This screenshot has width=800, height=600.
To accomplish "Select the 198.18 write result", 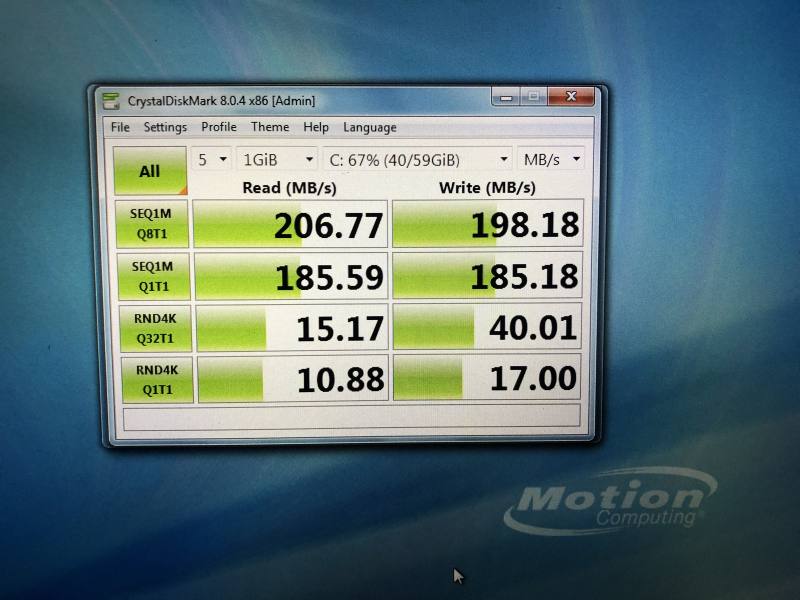I will click(x=488, y=223).
